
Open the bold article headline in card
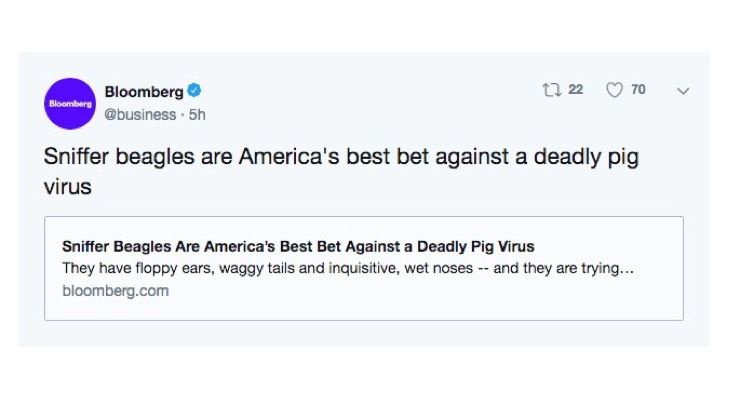[298, 246]
